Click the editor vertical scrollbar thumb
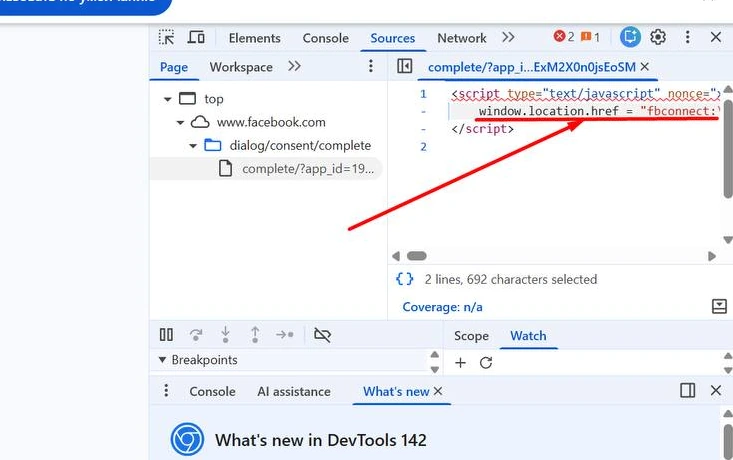This screenshot has height=460, width=733. coord(728,149)
